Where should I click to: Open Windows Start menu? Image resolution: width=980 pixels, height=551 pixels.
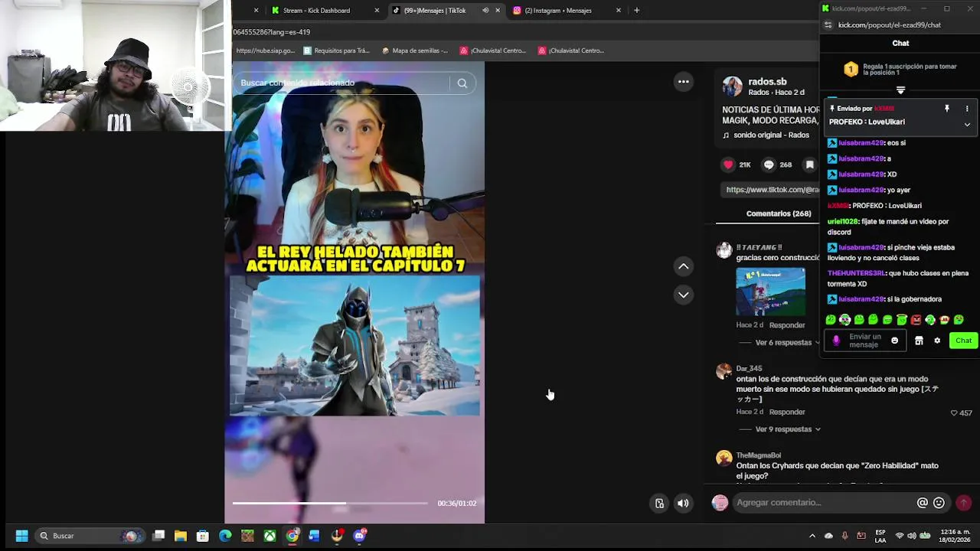click(21, 536)
